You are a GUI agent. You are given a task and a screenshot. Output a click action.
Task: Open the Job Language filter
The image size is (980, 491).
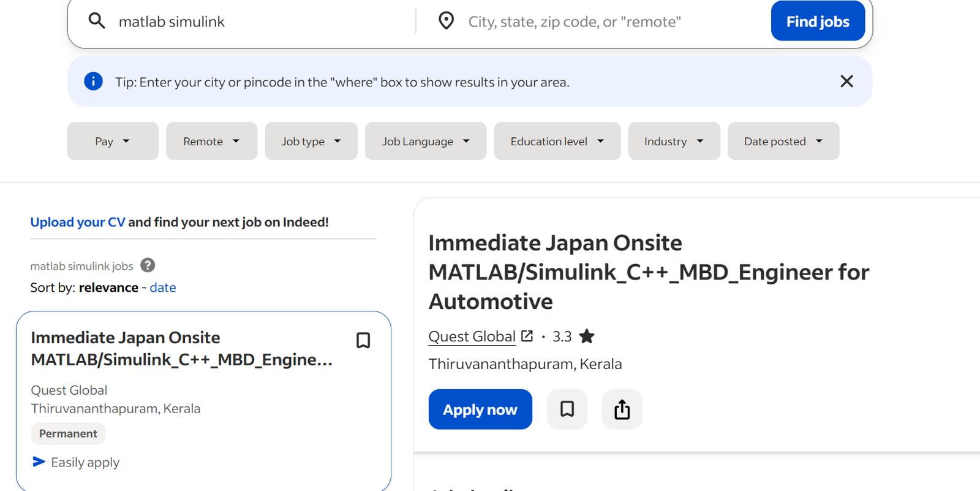(x=426, y=142)
